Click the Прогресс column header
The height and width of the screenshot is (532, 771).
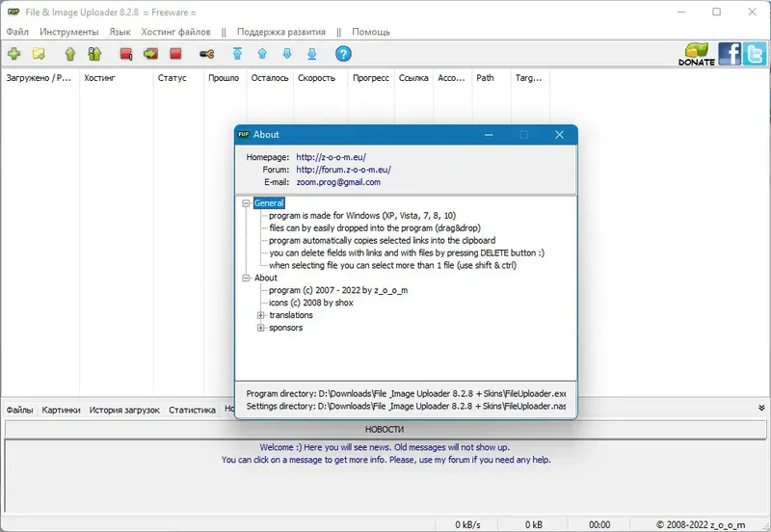click(371, 78)
